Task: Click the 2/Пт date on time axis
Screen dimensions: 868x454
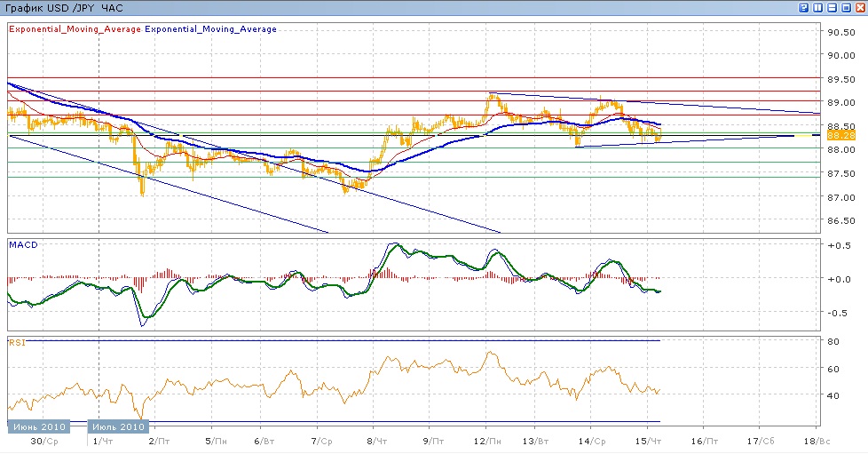Action: tap(161, 441)
